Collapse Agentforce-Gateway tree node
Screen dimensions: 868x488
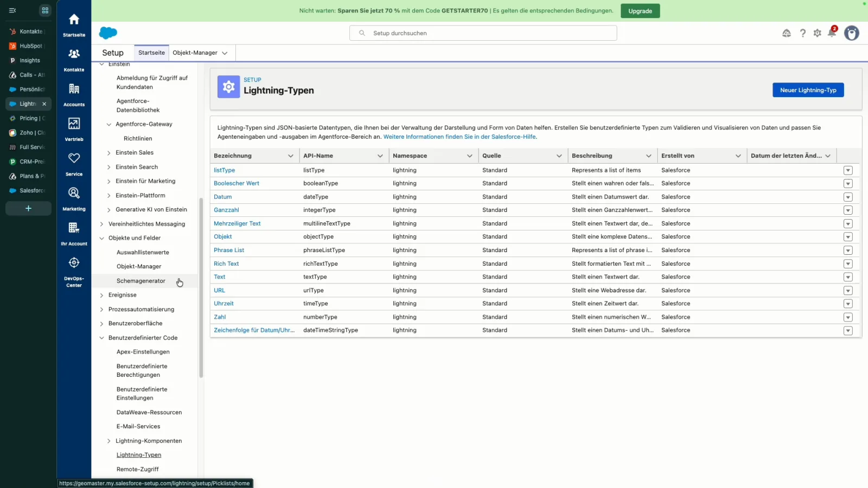pos(109,124)
